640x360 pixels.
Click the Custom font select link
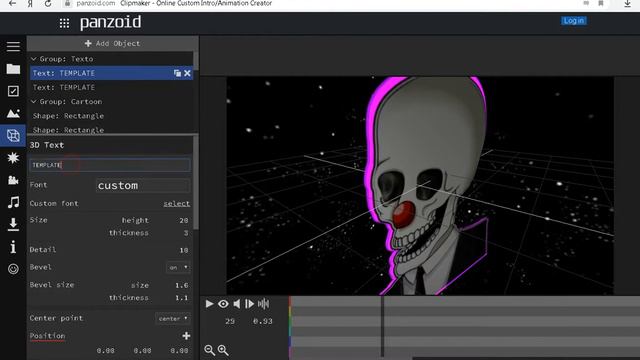[177, 204]
